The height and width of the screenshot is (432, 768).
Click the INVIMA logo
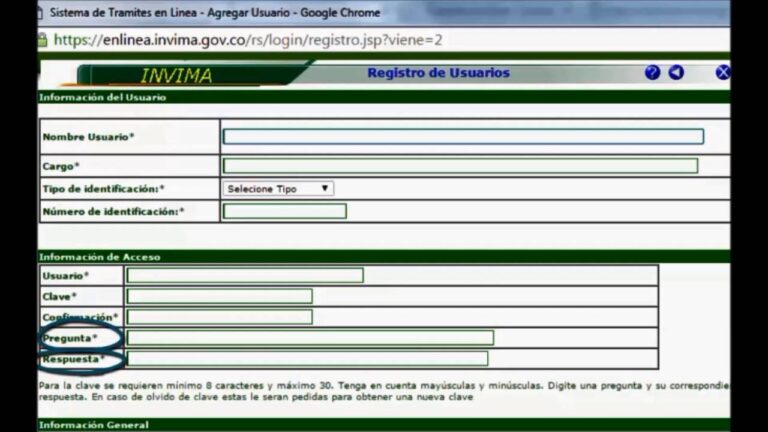pos(176,75)
